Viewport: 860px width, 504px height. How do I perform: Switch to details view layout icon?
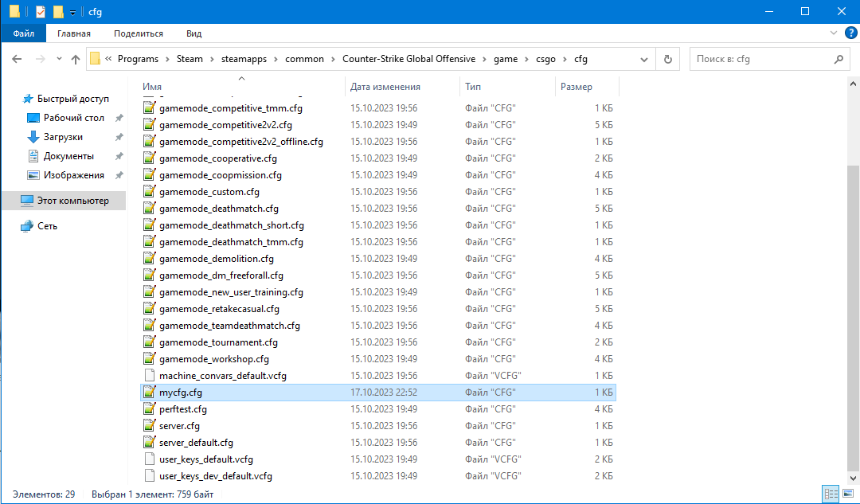(831, 494)
